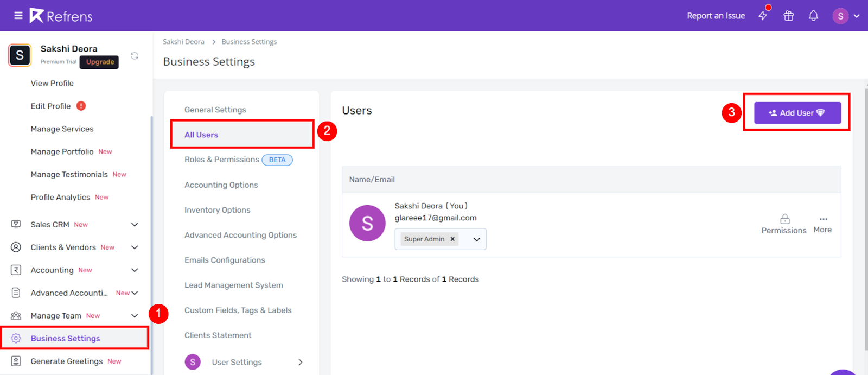Expand Clients & Vendors chevron

pos(135,247)
